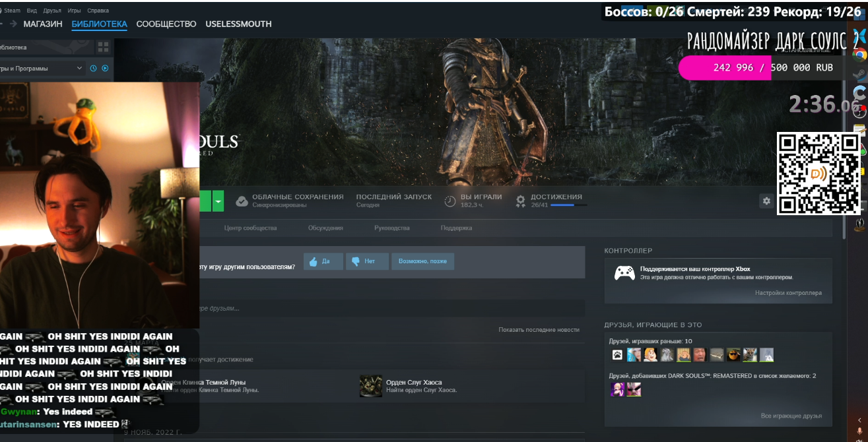Select БИБЛИОТЕКА tab
The image size is (868, 442).
pos(99,24)
